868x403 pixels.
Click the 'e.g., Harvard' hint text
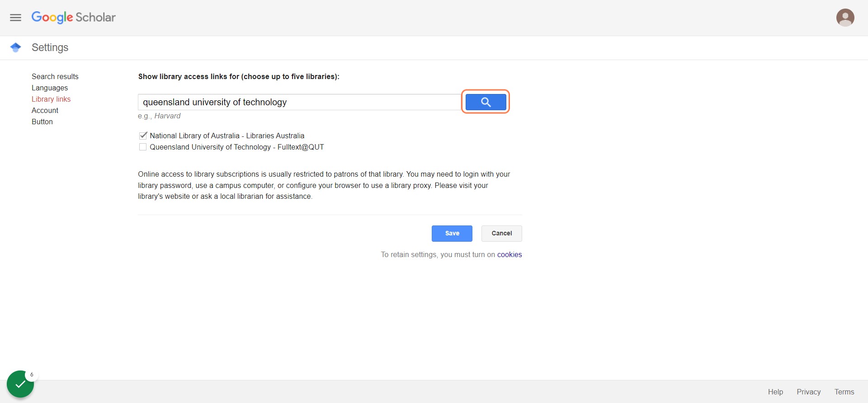pos(159,116)
